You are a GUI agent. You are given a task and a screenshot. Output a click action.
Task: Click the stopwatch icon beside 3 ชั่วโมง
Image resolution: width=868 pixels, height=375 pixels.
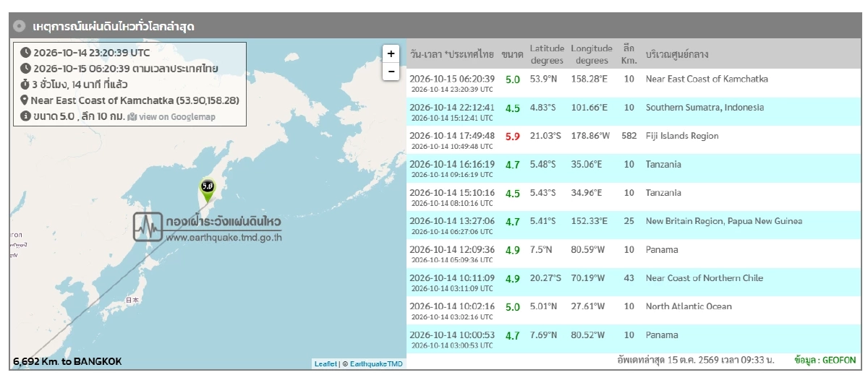point(25,84)
